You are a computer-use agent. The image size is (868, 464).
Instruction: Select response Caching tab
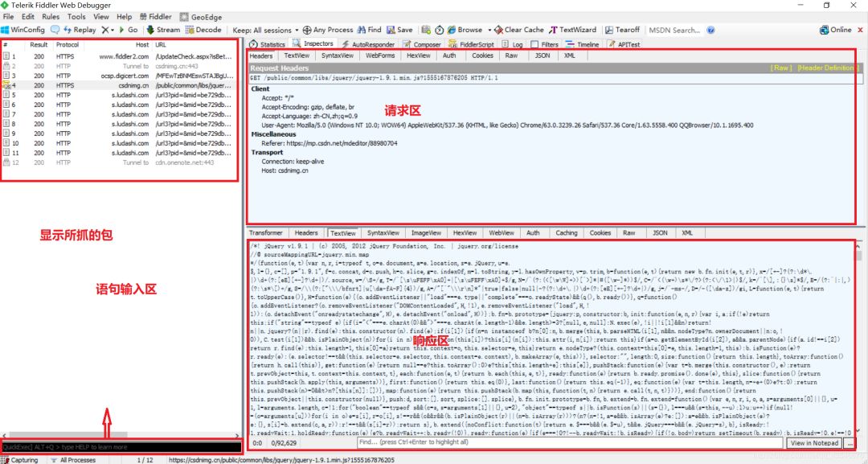567,233
